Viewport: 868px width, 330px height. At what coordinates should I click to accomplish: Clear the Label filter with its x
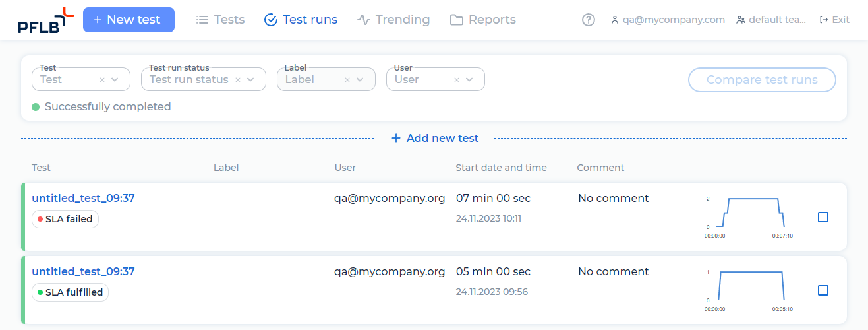point(347,80)
